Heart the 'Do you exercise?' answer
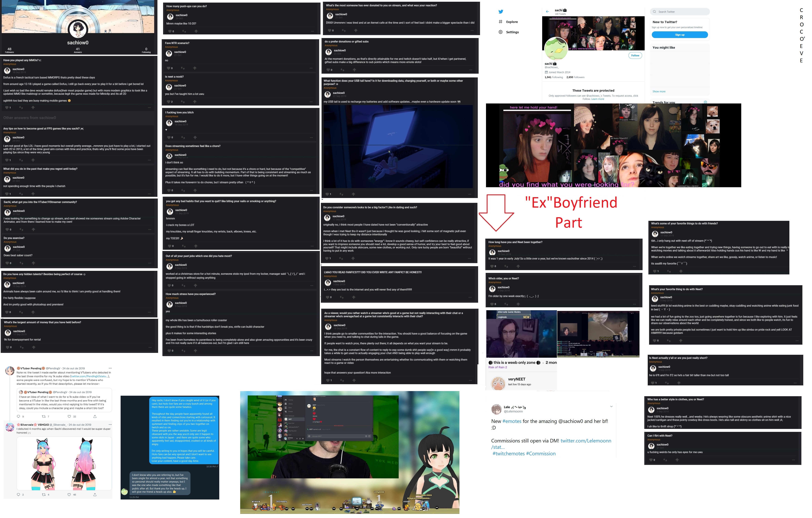Viewport: 812px width, 518px height. pyautogui.click(x=7, y=263)
